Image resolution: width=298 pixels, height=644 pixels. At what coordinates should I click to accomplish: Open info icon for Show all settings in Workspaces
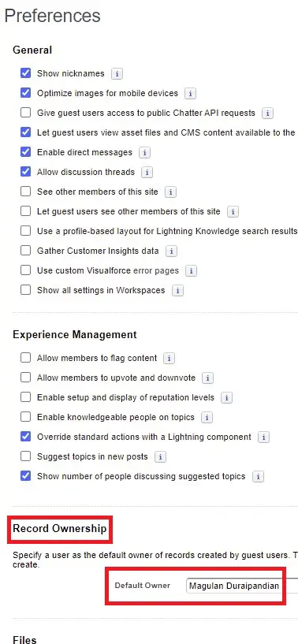[x=177, y=291]
